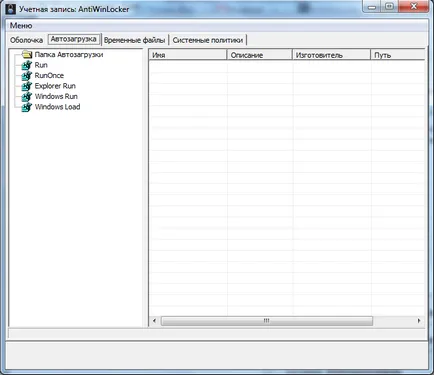
Task: Switch to the Оболочка tab
Action: 26,40
